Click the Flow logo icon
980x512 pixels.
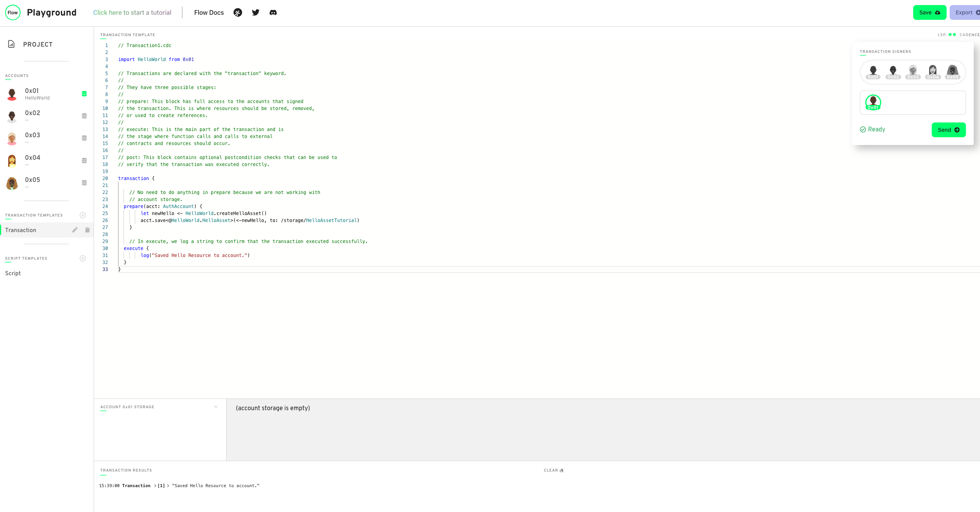[x=13, y=12]
